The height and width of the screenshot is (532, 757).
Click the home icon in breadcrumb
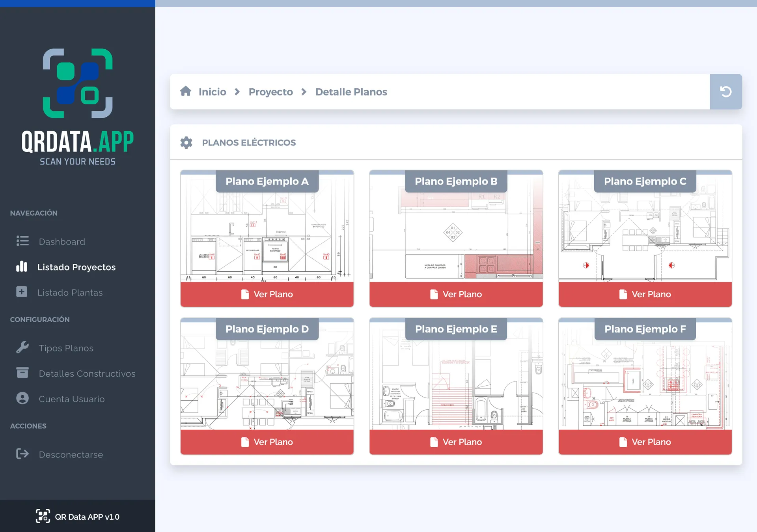point(186,91)
